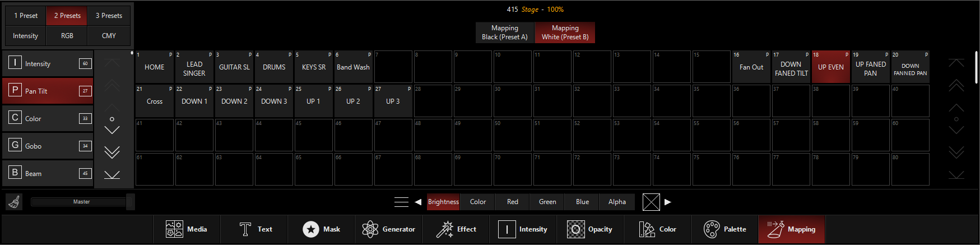The width and height of the screenshot is (980, 245).
Task: Recall the UP FANED PAN preset
Action: point(871,67)
